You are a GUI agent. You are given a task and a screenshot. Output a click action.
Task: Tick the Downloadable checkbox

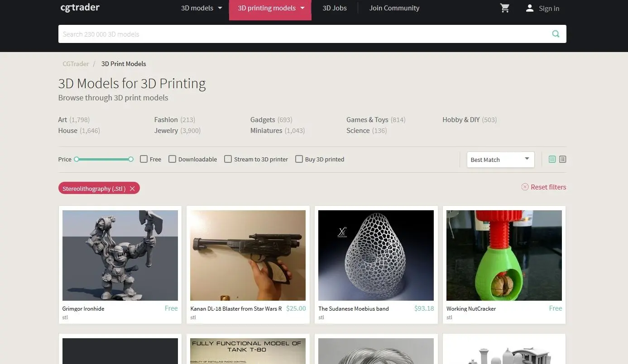(x=172, y=159)
